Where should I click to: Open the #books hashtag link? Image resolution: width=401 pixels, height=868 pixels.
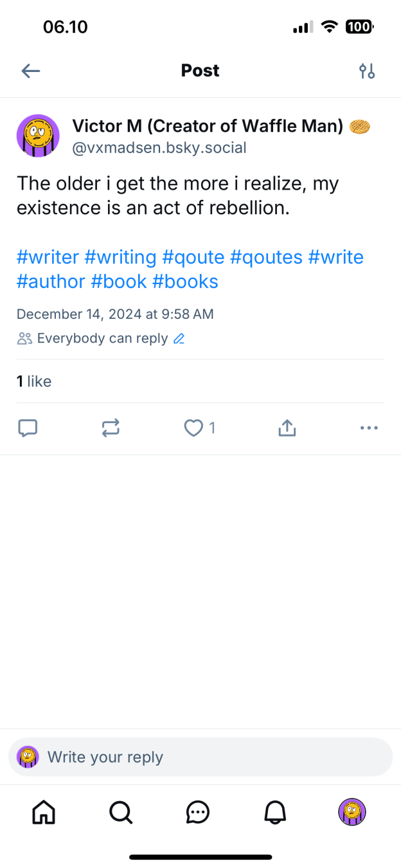(x=185, y=282)
